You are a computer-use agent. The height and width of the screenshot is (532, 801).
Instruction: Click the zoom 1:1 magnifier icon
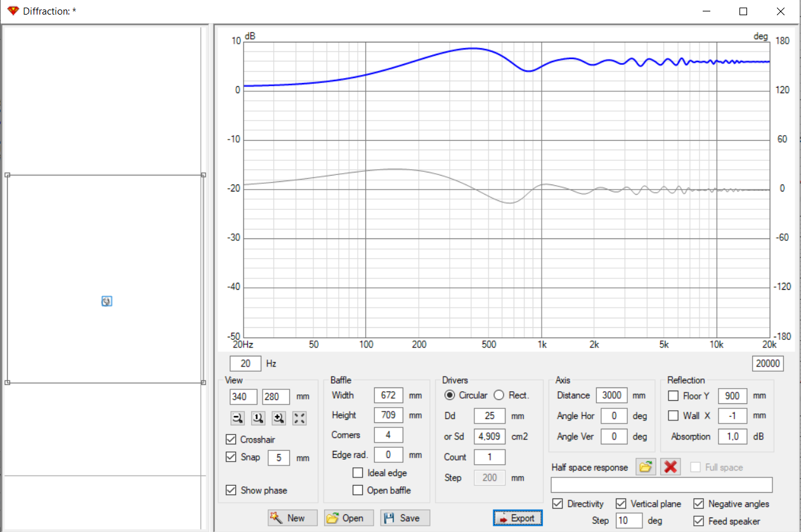pos(258,418)
